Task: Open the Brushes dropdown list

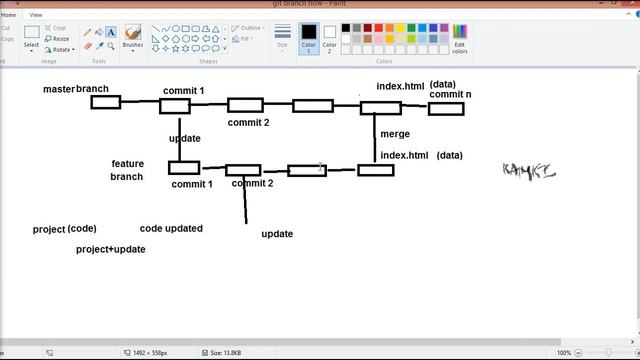Action: pyautogui.click(x=133, y=51)
